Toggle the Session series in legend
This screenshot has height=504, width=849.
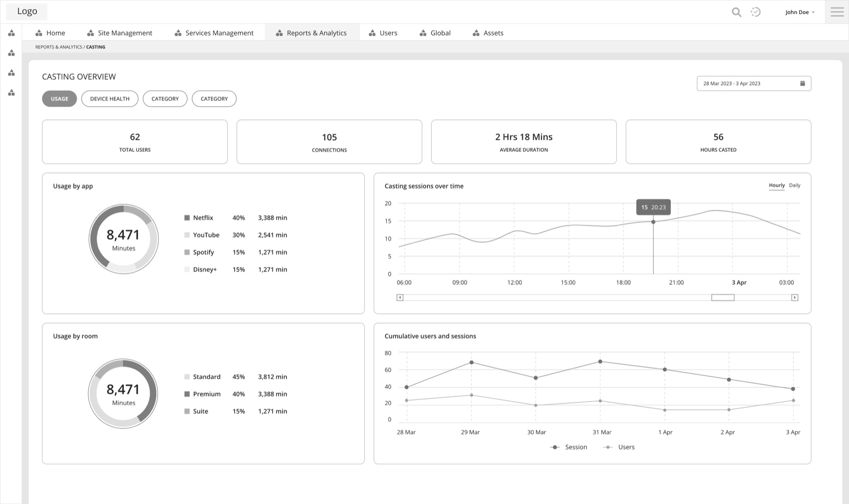(568, 447)
